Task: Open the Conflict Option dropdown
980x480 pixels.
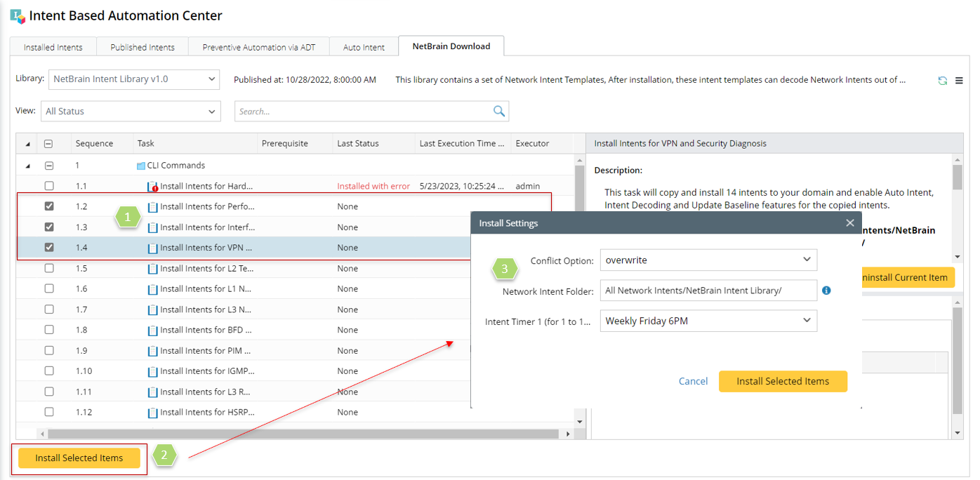Action: [x=708, y=260]
